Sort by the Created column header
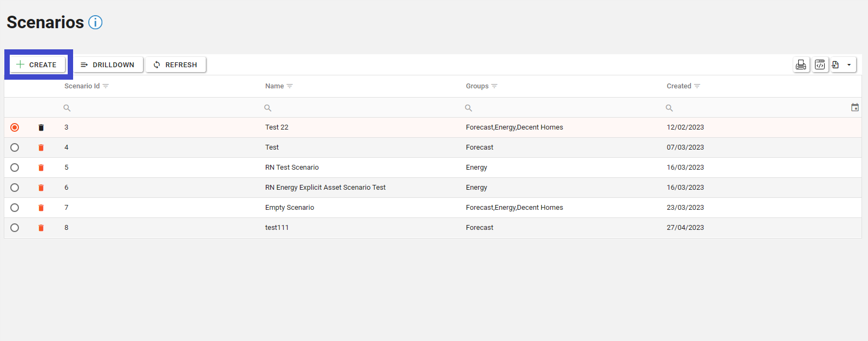 (x=678, y=86)
